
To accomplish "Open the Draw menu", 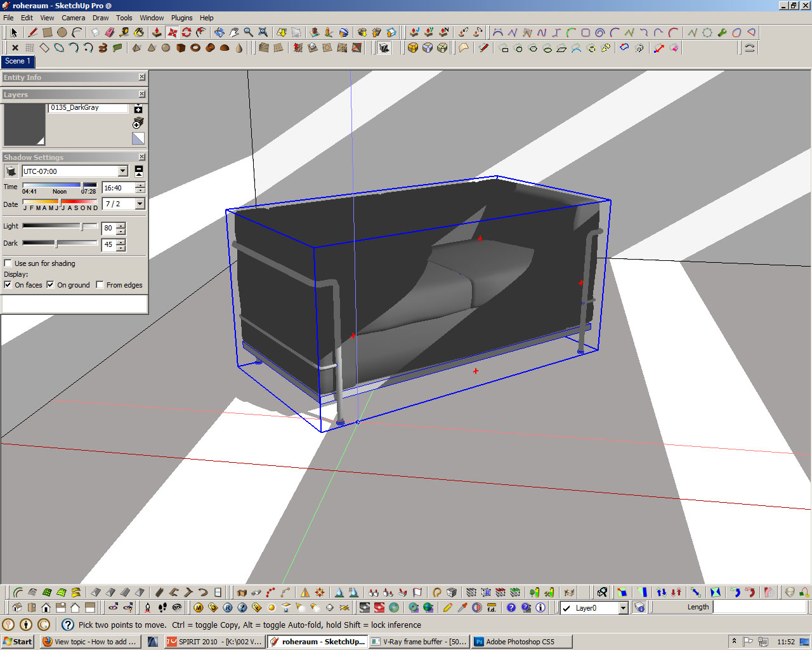I will pos(100,18).
